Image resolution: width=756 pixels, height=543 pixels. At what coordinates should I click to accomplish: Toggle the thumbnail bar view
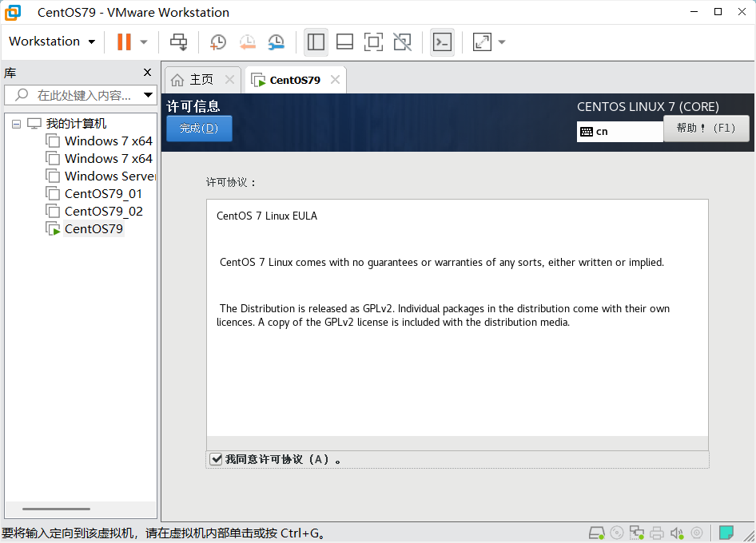click(x=344, y=42)
